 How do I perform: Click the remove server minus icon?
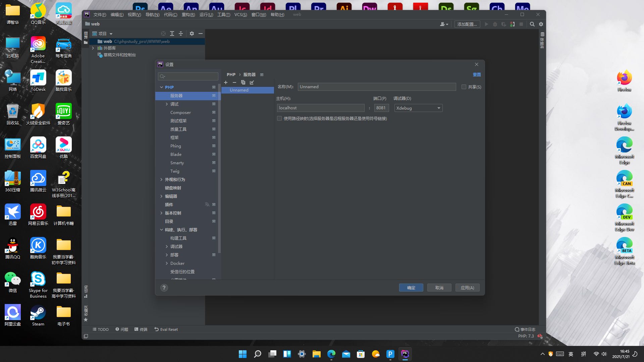(x=234, y=82)
